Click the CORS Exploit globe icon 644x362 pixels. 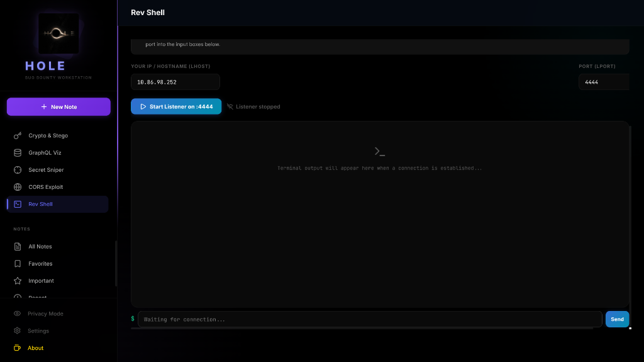[18, 187]
